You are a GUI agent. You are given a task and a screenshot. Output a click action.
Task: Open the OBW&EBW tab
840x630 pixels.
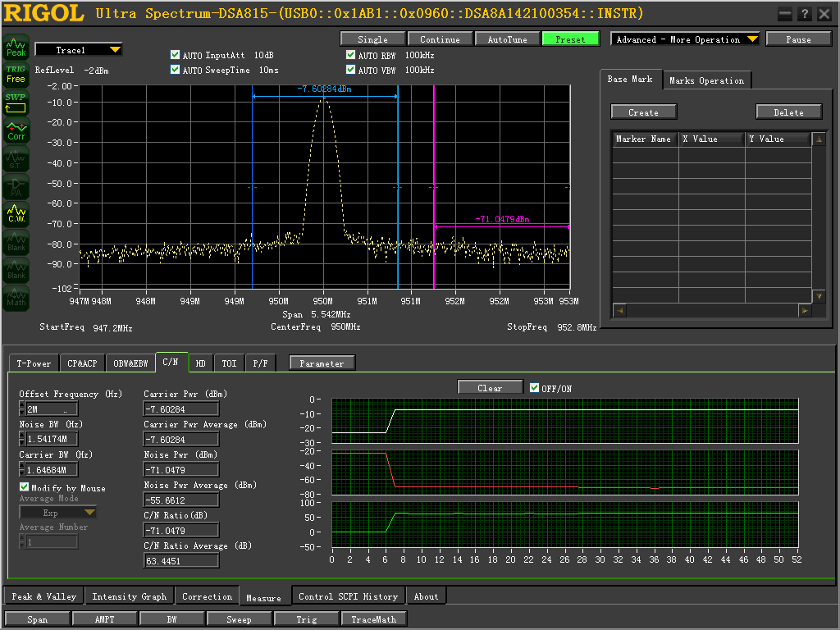tap(130, 363)
